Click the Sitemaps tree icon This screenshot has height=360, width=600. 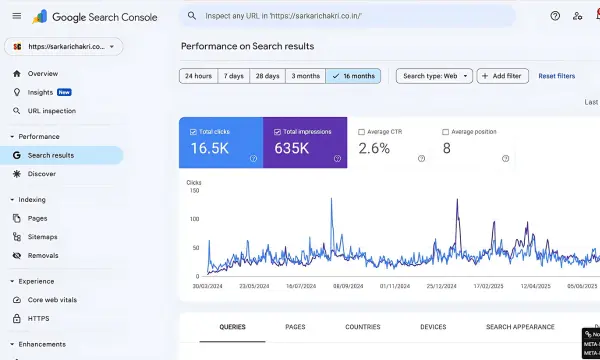(x=17, y=237)
